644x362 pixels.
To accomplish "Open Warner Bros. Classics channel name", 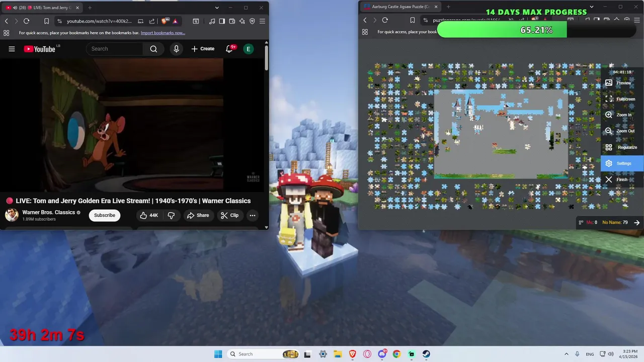I will click(x=48, y=212).
